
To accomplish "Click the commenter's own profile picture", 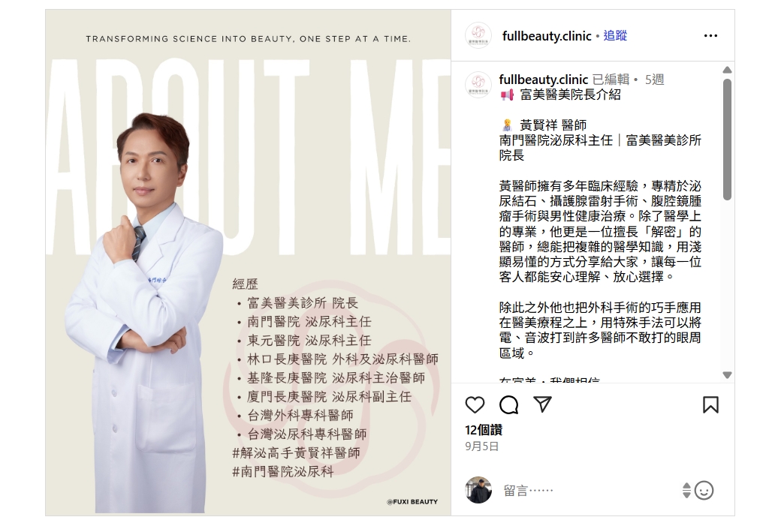I will click(x=478, y=490).
